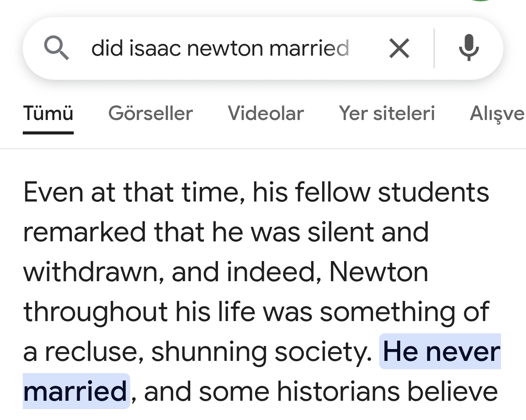Start voice search with the microphone
Viewport: 526px width, 420px height.
(469, 48)
